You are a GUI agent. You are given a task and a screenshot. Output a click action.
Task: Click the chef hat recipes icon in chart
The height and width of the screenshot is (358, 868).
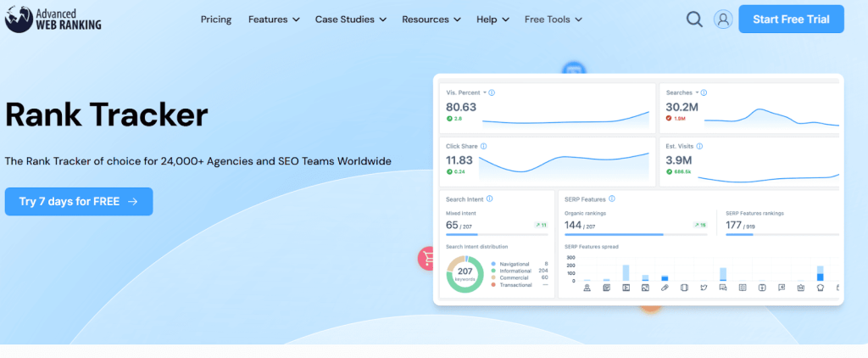pos(821,288)
